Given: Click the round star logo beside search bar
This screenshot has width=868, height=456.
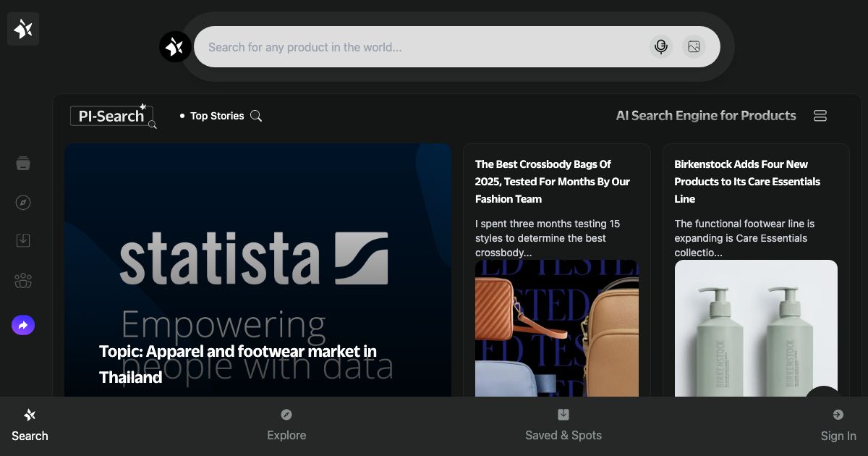Looking at the screenshot, I should click(x=175, y=47).
